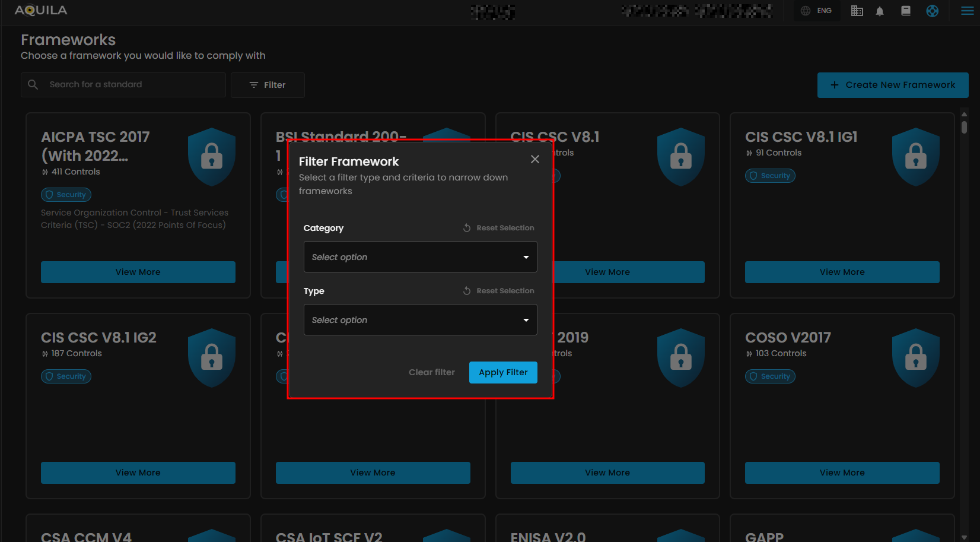Click Clear filter in the dialog
980x542 pixels.
point(431,372)
